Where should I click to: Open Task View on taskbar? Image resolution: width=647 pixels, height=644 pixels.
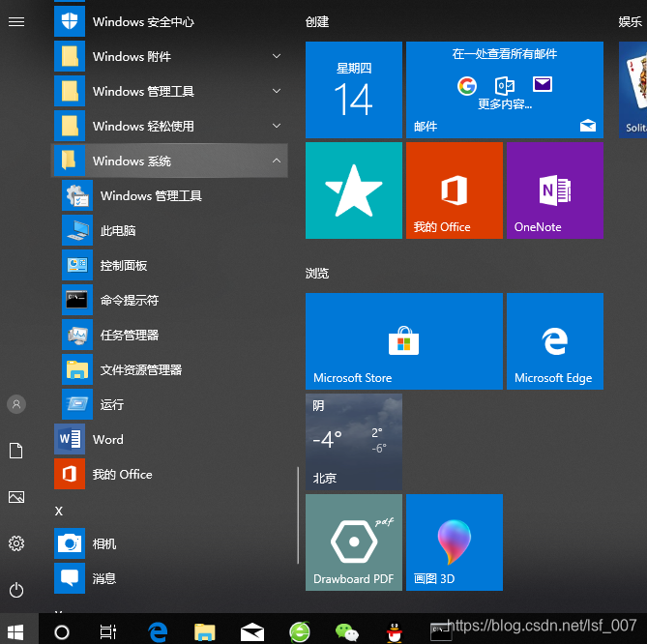click(108, 631)
